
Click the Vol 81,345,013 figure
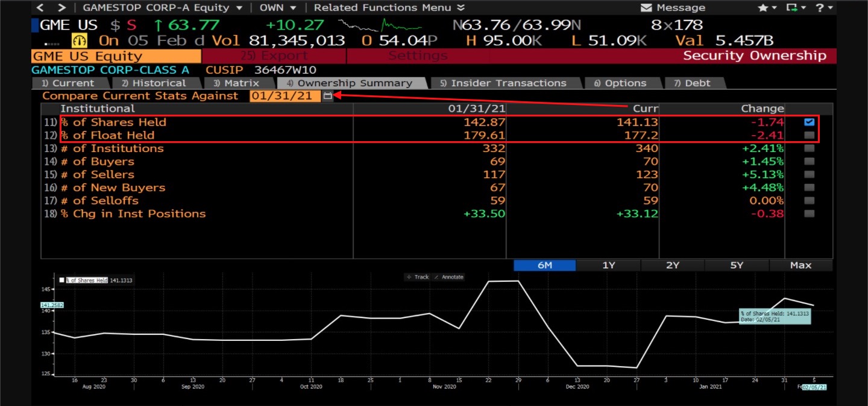tap(278, 40)
